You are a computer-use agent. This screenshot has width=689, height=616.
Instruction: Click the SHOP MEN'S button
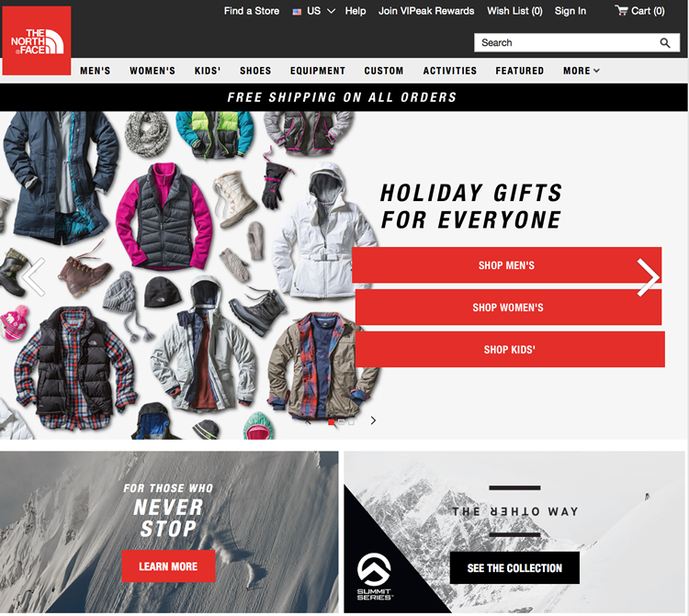tap(506, 265)
